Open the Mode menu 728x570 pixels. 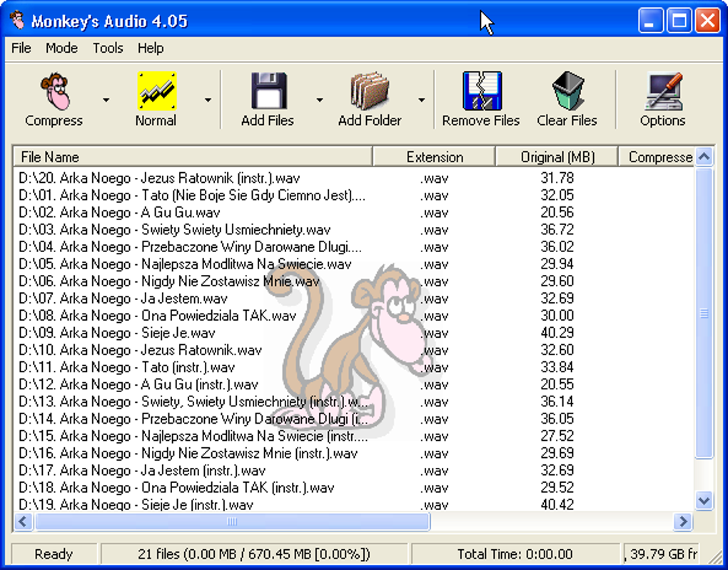pos(61,49)
